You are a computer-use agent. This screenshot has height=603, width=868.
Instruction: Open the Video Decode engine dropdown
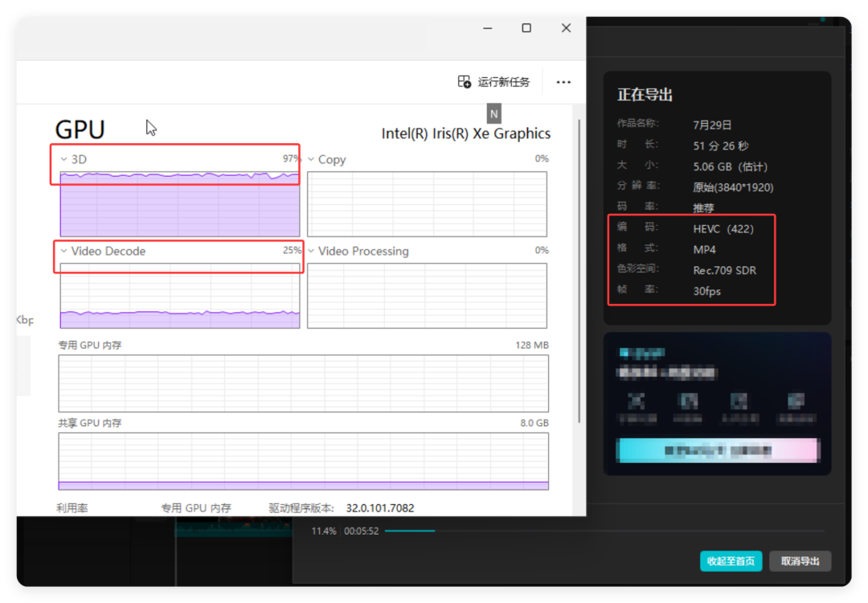click(63, 252)
